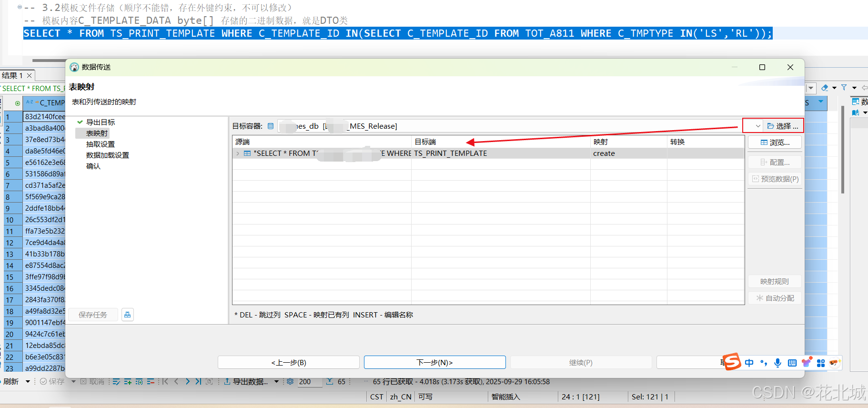
Task: Select 抽取设置 step in wizard tree
Action: click(101, 144)
